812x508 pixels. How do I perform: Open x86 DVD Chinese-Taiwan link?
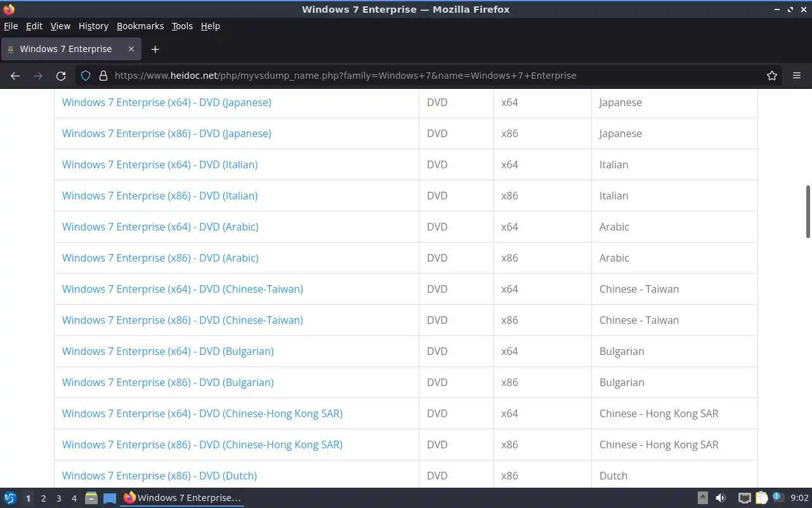click(x=183, y=320)
